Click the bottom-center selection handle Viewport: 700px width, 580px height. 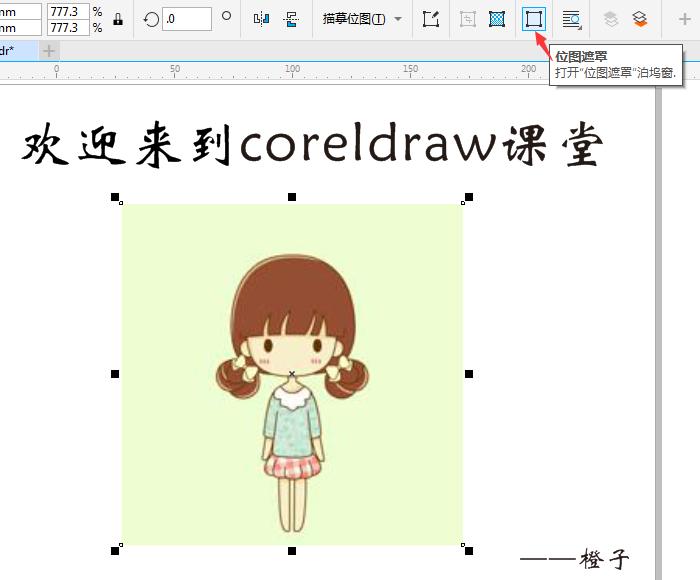(x=292, y=551)
